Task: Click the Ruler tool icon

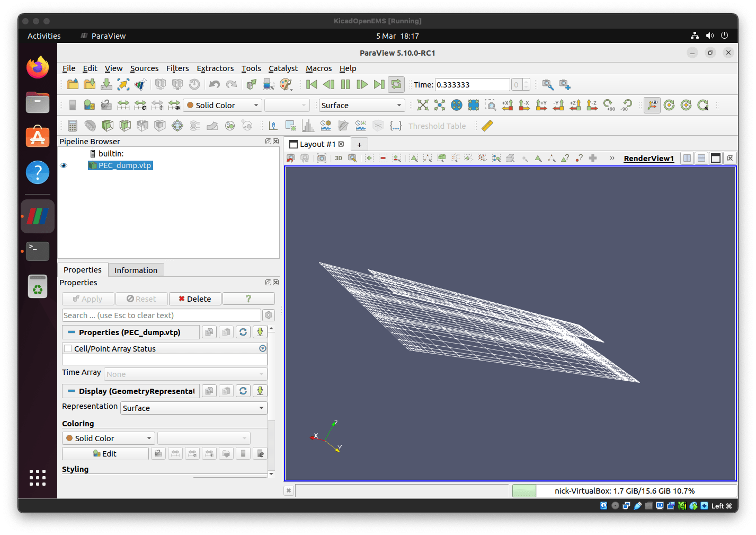Action: [487, 126]
